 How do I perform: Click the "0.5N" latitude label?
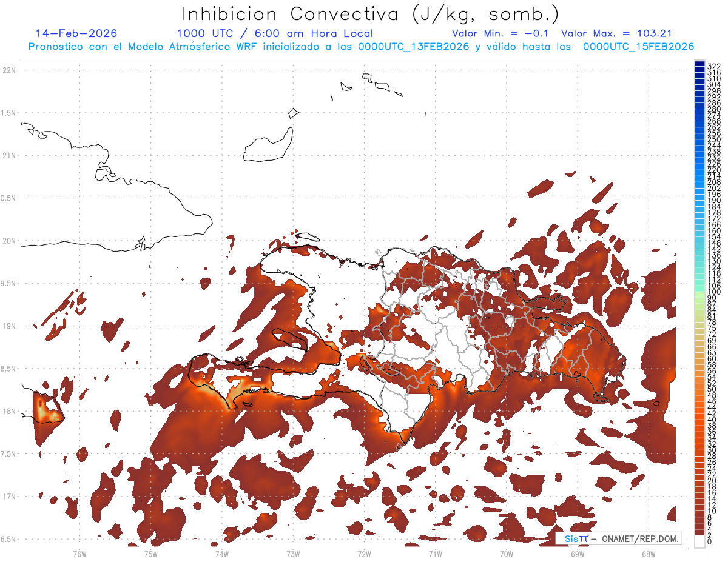(8, 198)
